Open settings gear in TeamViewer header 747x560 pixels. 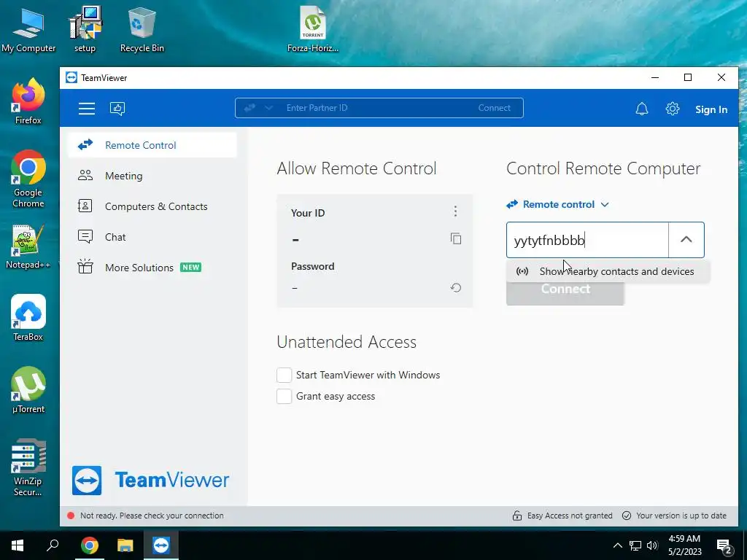coord(672,109)
